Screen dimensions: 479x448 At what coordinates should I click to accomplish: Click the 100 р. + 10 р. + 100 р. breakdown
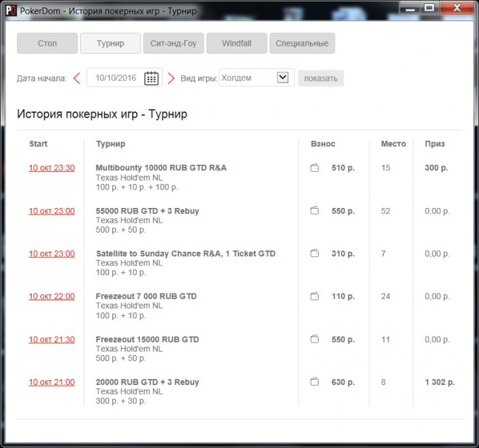(x=137, y=187)
